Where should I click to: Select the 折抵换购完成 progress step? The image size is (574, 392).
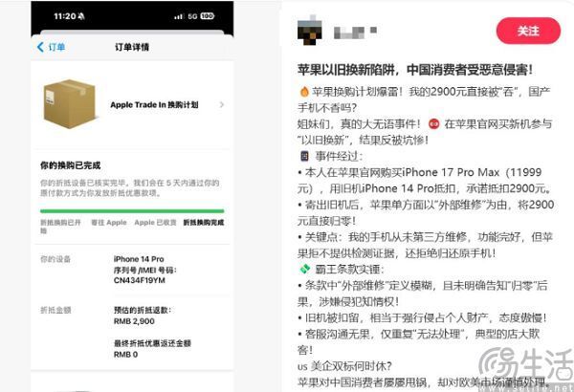(x=204, y=222)
